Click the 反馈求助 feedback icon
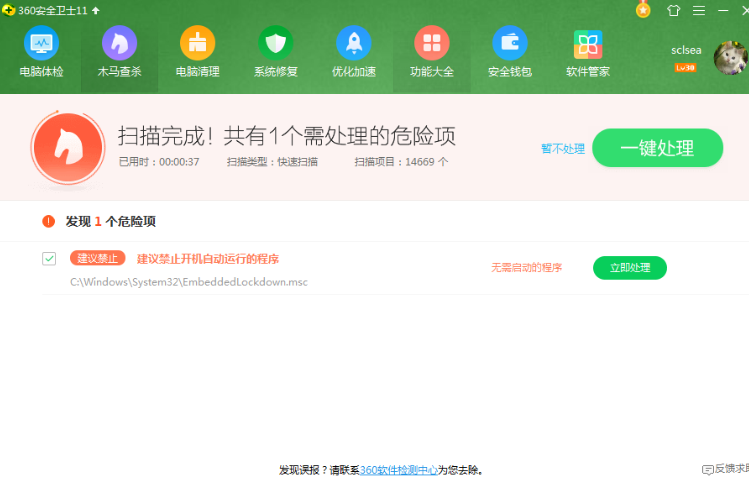 click(707, 470)
